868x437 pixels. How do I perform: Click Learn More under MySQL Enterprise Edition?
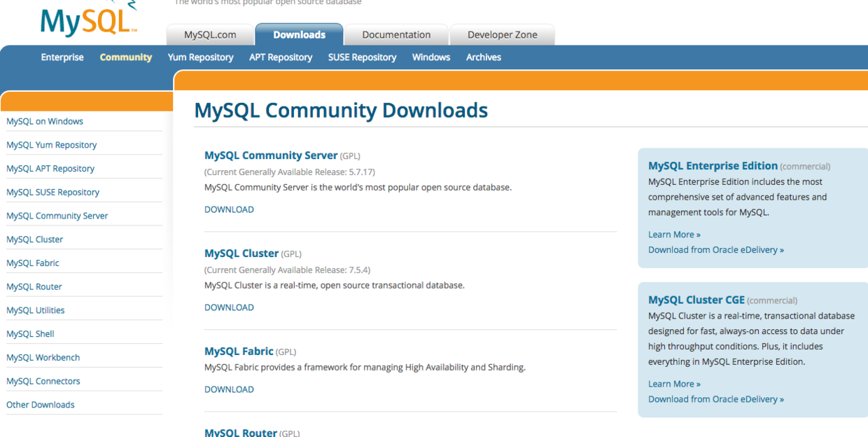click(674, 235)
